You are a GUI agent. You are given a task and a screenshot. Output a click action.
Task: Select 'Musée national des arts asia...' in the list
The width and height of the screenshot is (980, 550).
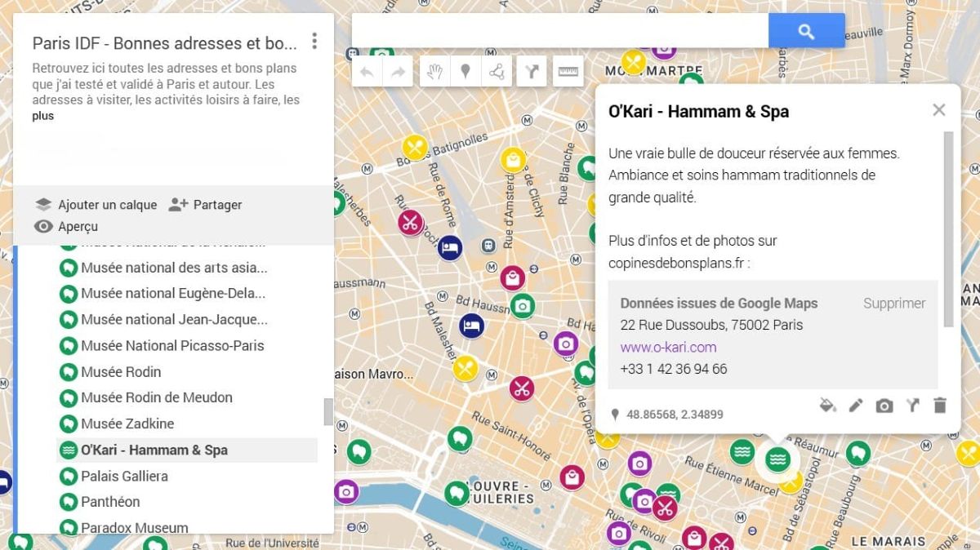pyautogui.click(x=174, y=267)
